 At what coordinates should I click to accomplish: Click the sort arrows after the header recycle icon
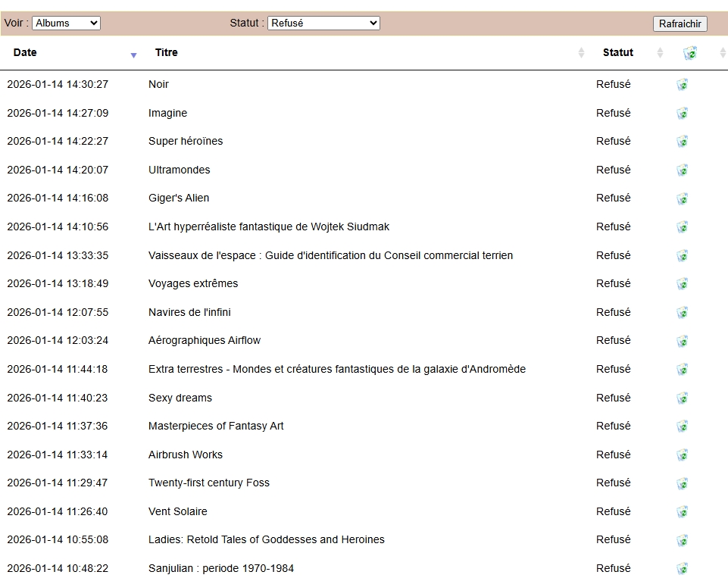point(723,52)
